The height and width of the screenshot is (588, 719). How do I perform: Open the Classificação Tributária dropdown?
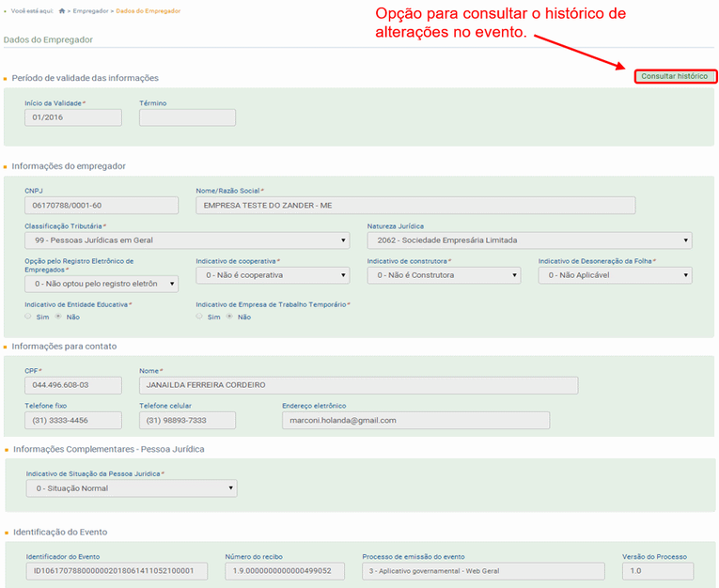187,240
